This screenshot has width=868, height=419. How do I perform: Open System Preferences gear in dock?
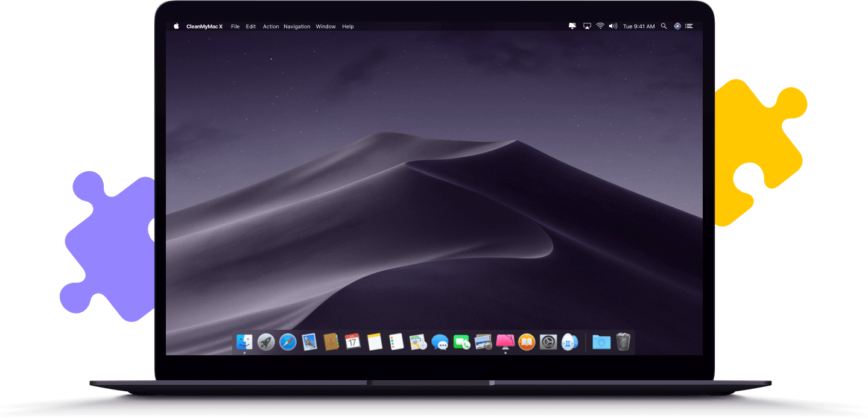point(548,342)
